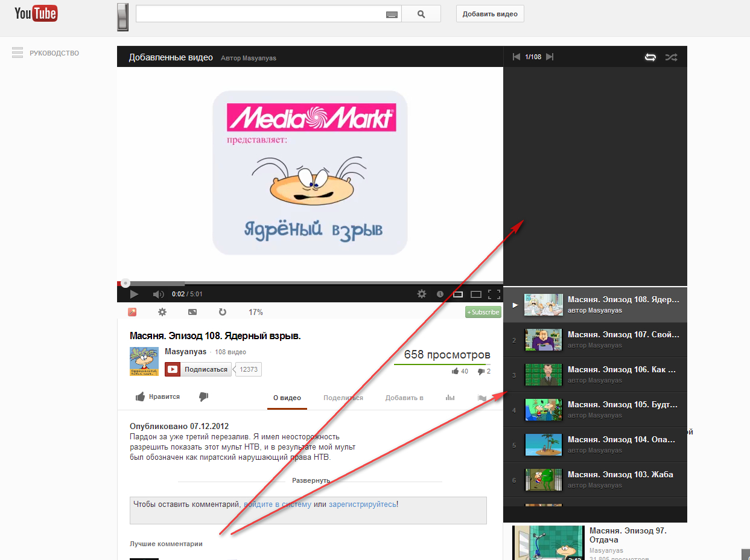Screen dimensions: 750x560
Task: Click the Добавить видео button
Action: click(x=490, y=14)
